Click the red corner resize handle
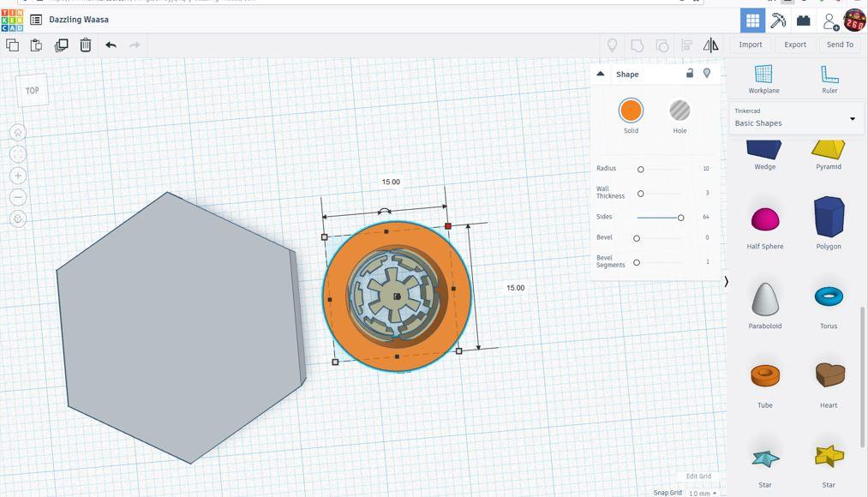Image resolution: width=868 pixels, height=497 pixels. [x=448, y=226]
